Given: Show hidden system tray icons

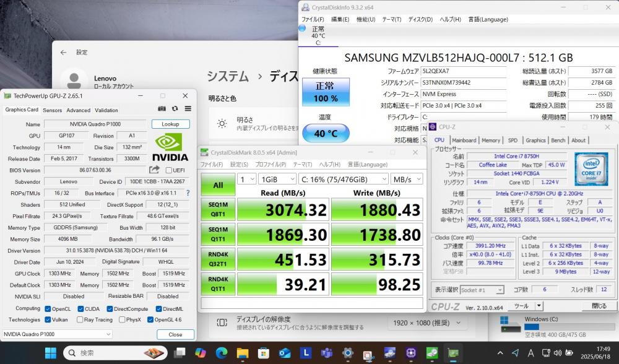Looking at the screenshot, I should tap(500, 353).
